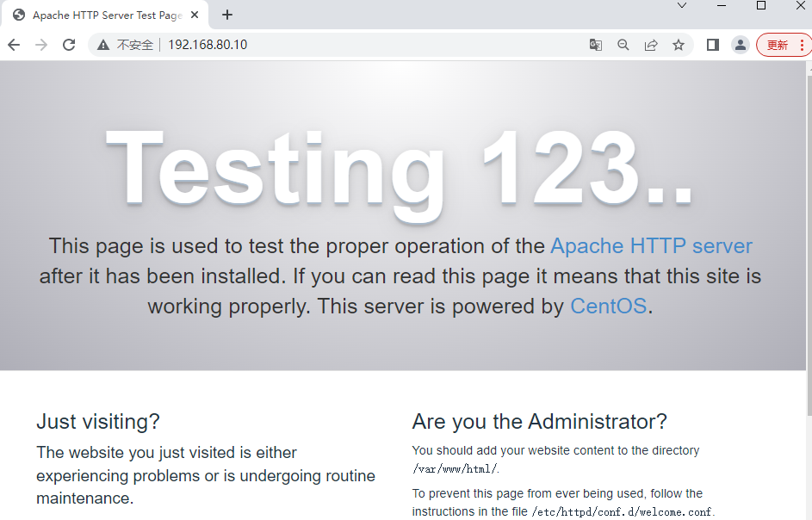Click the zoom magnifier icon in address bar
The height and width of the screenshot is (520, 812).
[623, 45]
